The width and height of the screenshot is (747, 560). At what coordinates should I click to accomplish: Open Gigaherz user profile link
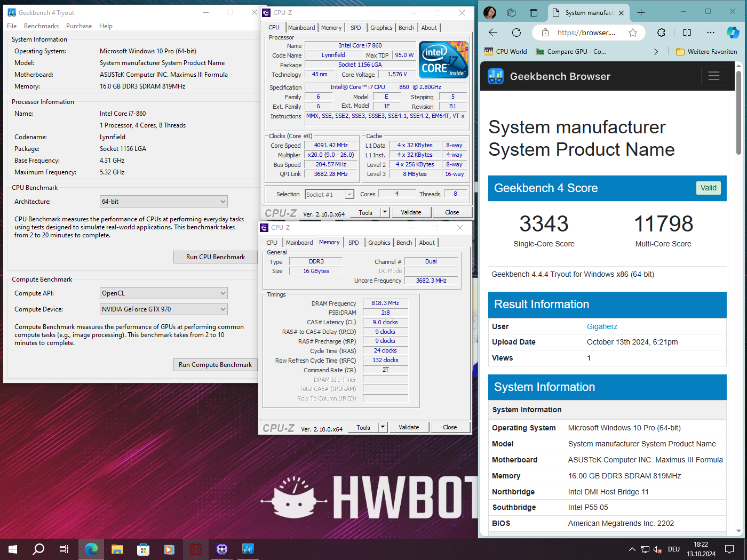click(602, 326)
